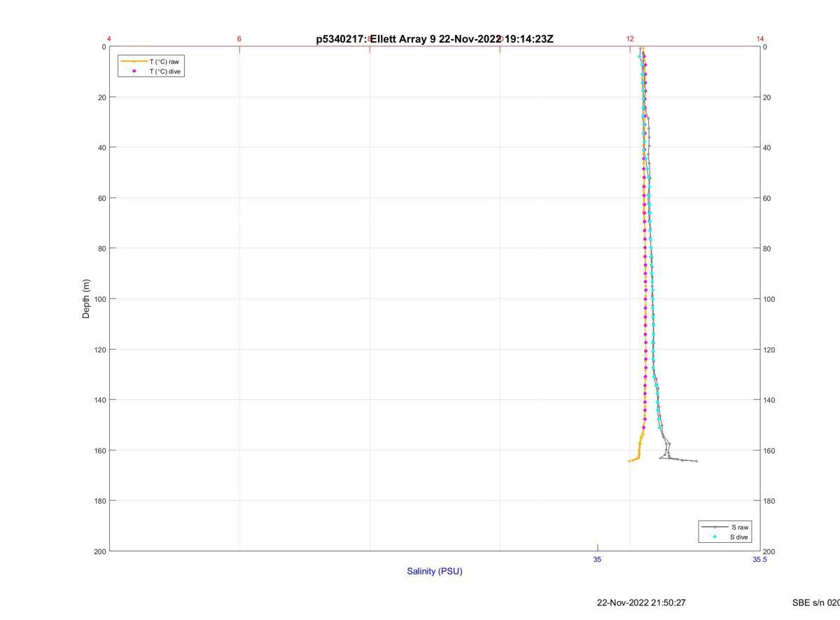Click the 'Depth (m)' y-axis label
The height and width of the screenshot is (620, 840).
click(86, 299)
